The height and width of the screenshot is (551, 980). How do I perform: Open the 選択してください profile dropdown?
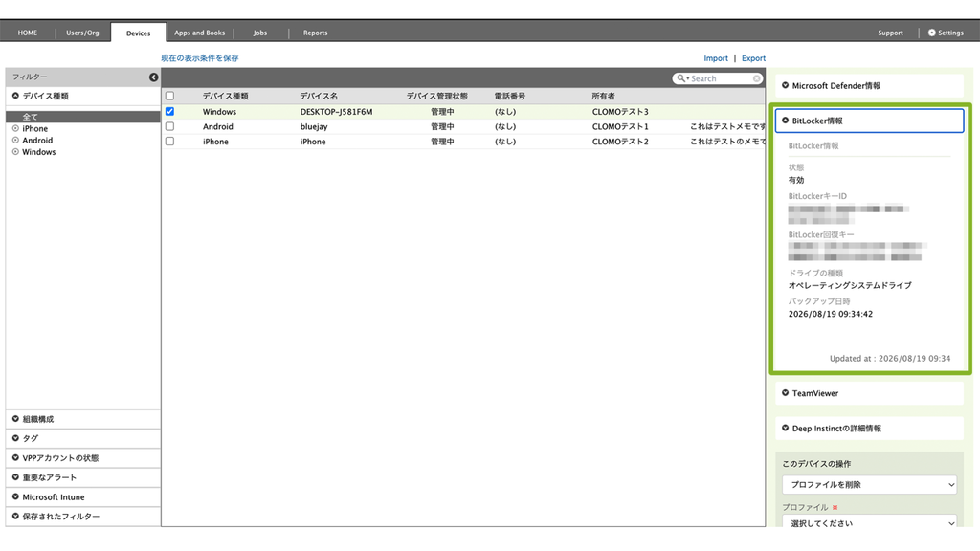click(869, 522)
